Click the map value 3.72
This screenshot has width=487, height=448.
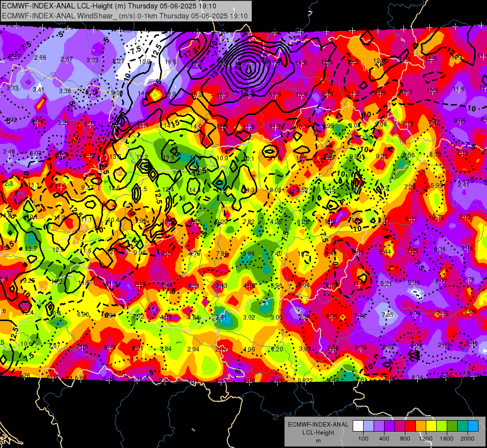(438, 217)
